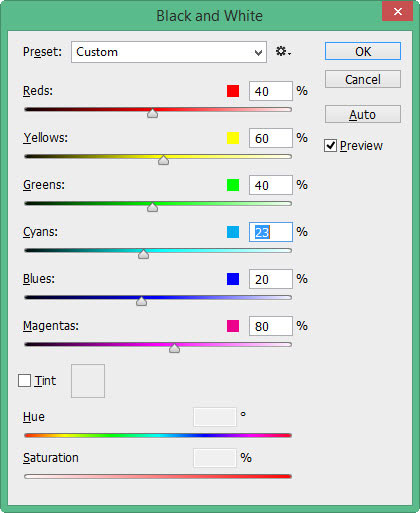Click the blue swatch beside Blues
Image resolution: width=420 pixels, height=513 pixels.
tap(233, 279)
